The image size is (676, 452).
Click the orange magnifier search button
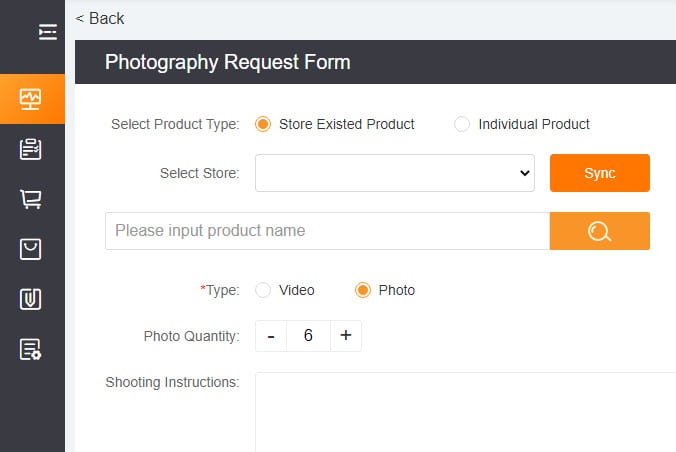(x=599, y=231)
